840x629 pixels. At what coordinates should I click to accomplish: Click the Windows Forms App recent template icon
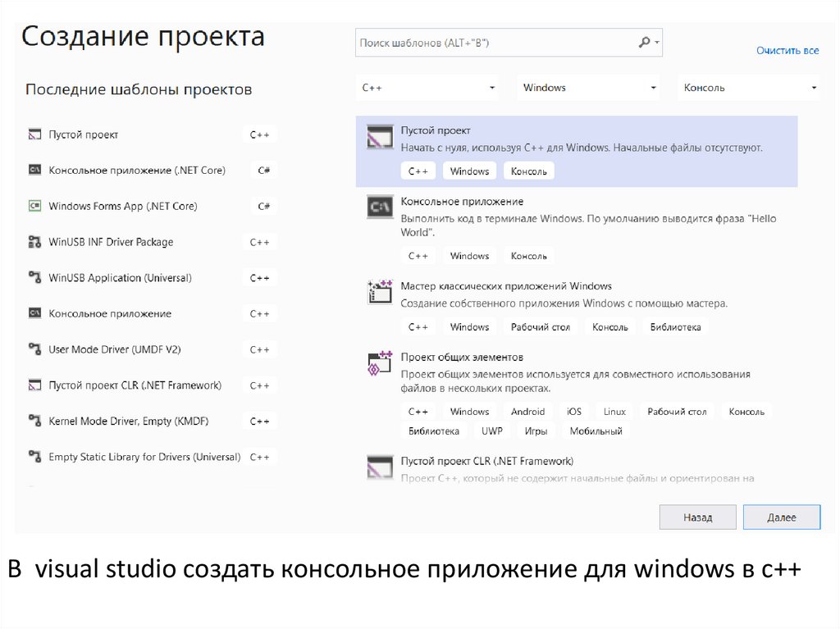pos(34,206)
